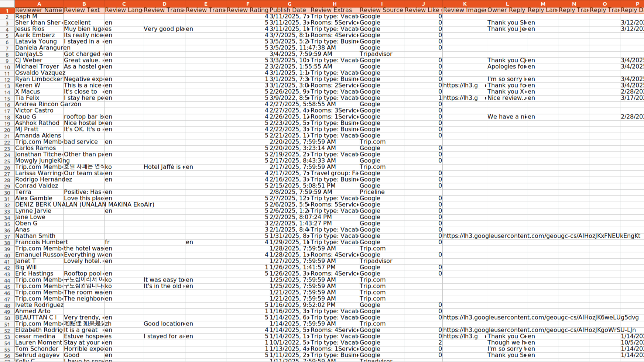
Task: Select the 'Aarik Emberz' reviewer cell
Action: tap(39, 35)
